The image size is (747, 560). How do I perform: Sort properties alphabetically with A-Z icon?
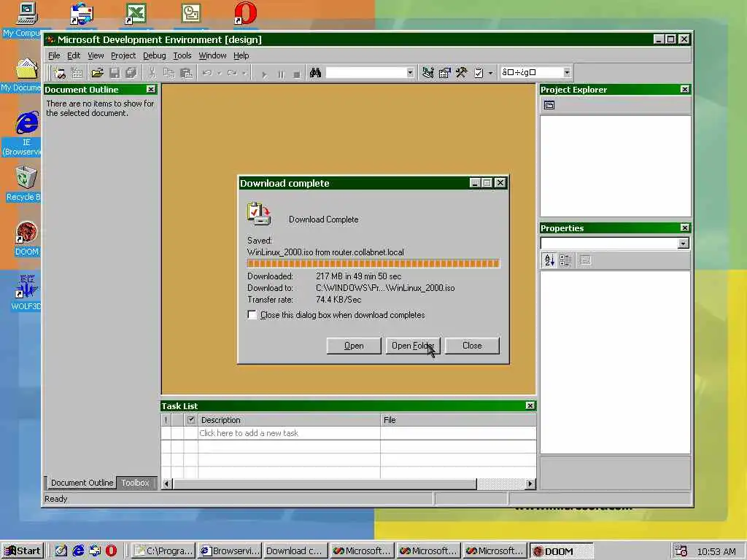tap(549, 260)
